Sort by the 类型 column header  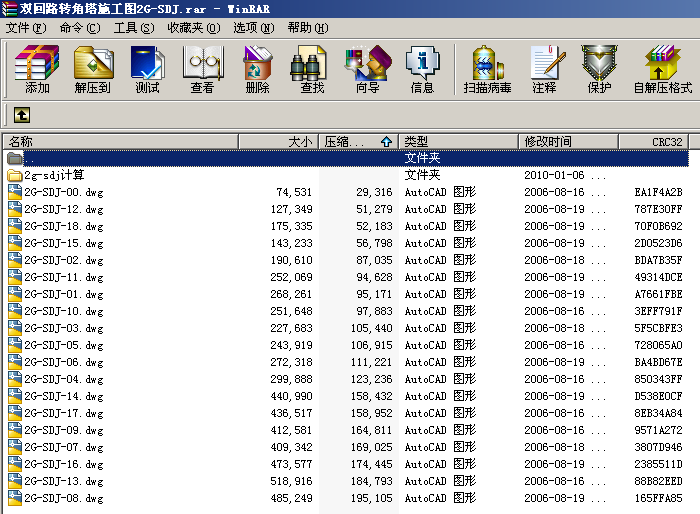(458, 142)
